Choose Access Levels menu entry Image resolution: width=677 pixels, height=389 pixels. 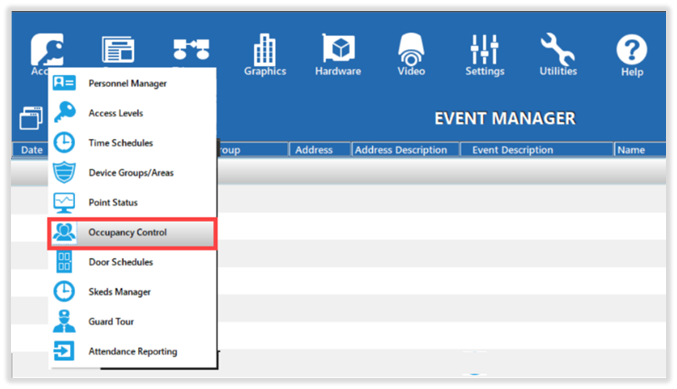[116, 113]
